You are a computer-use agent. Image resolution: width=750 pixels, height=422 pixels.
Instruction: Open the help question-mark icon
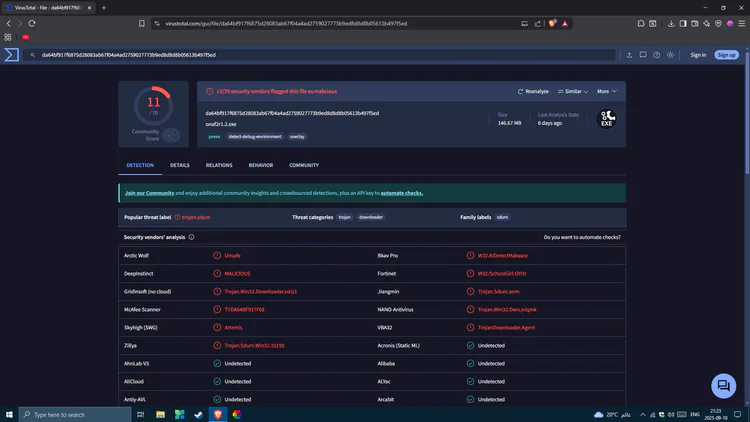point(657,55)
